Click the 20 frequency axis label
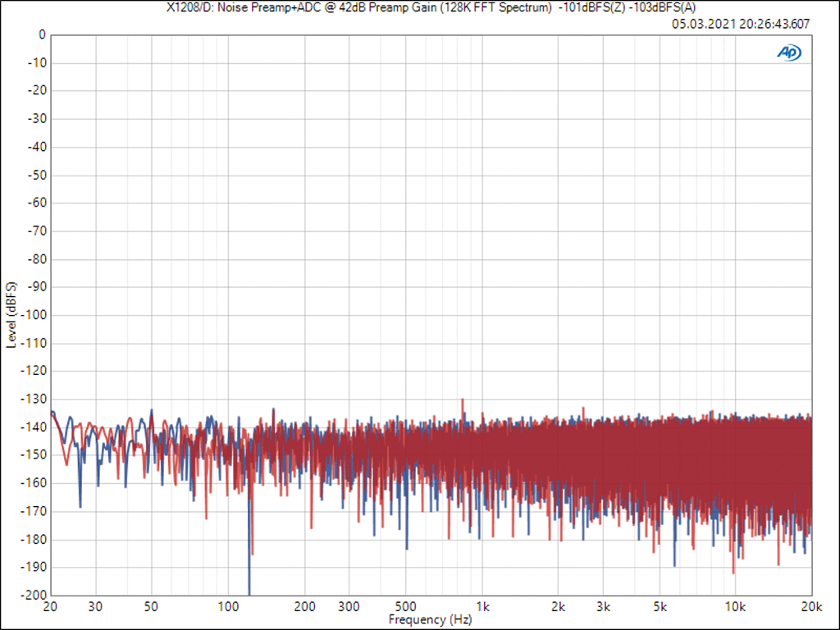Screen dimensions: 840x630 [x=50, y=607]
